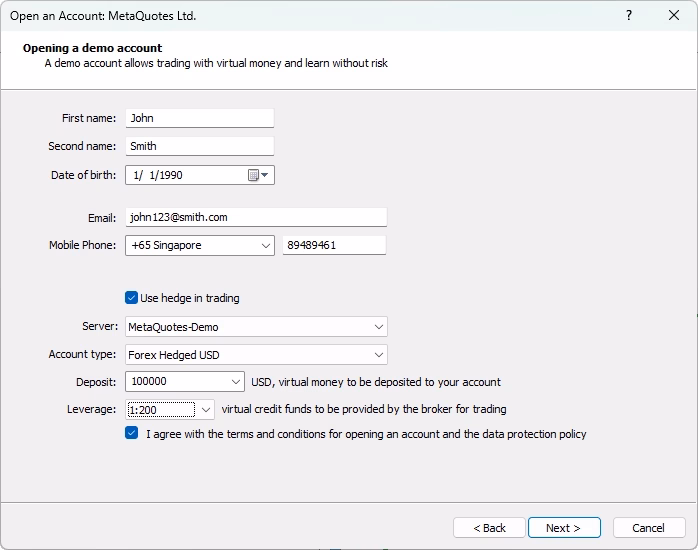Click the date of birth value 1/1/1990

coord(158,175)
